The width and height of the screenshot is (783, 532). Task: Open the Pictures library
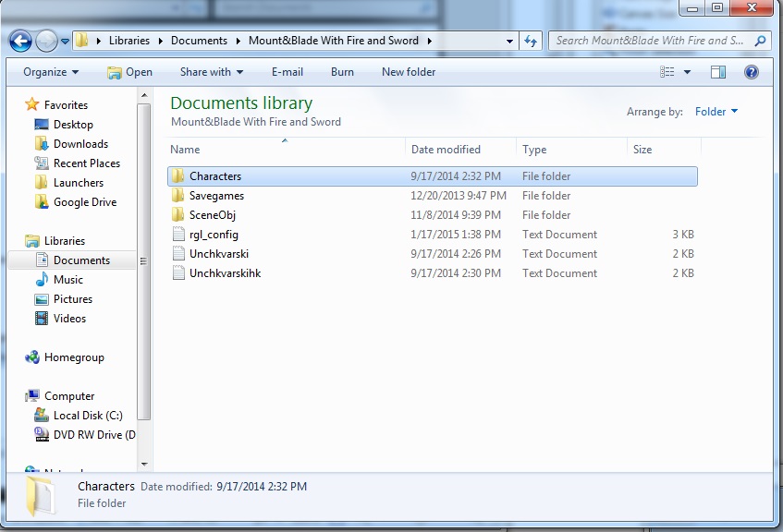pos(72,299)
